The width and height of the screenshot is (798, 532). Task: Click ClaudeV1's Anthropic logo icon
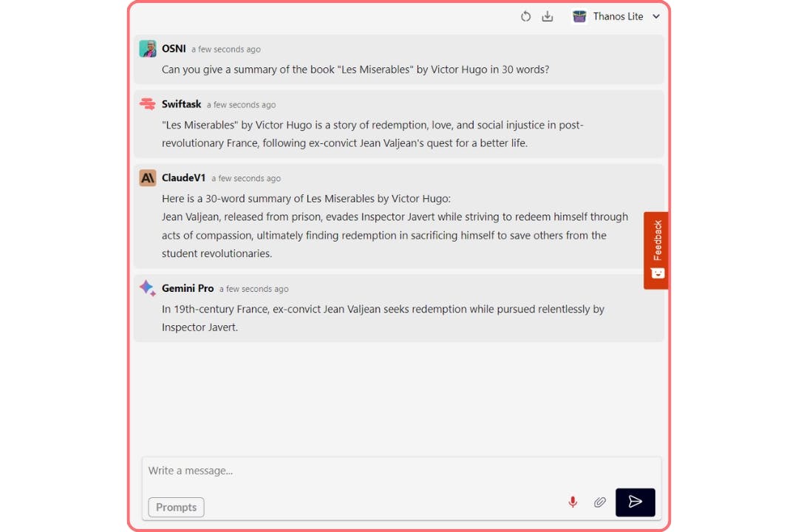pos(148,177)
